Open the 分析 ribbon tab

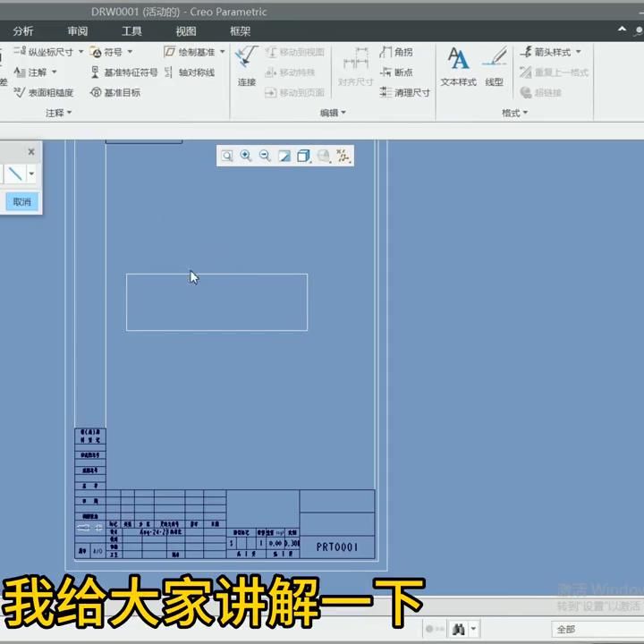[x=22, y=31]
